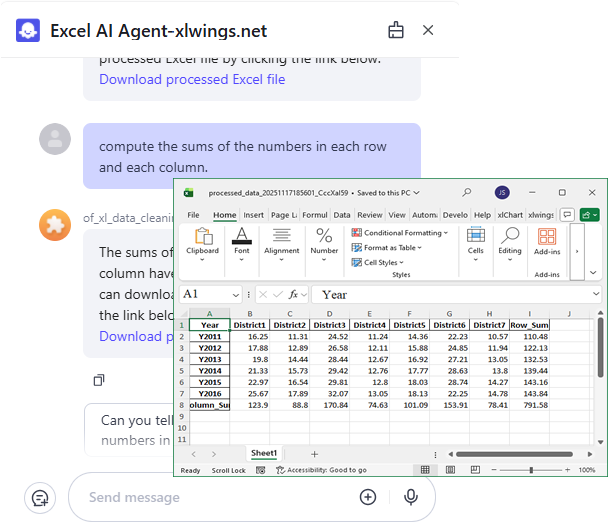Viewport: 608px width, 530px height.
Task: Click the Name Box showing A1
Action: point(211,294)
